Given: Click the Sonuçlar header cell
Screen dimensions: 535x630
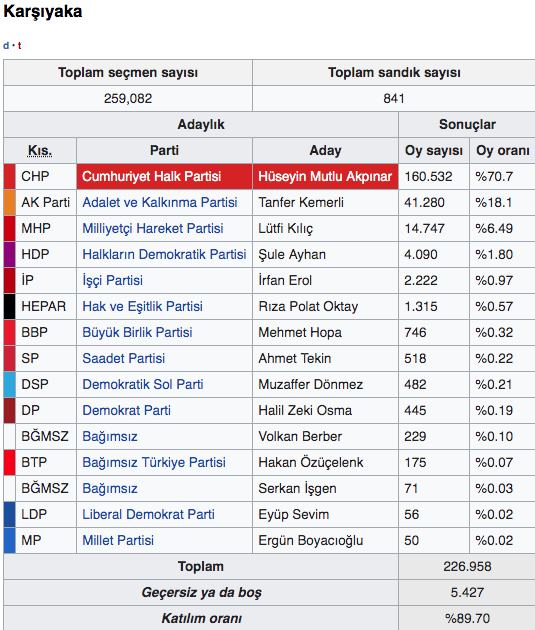Looking at the screenshot, I should (467, 125).
